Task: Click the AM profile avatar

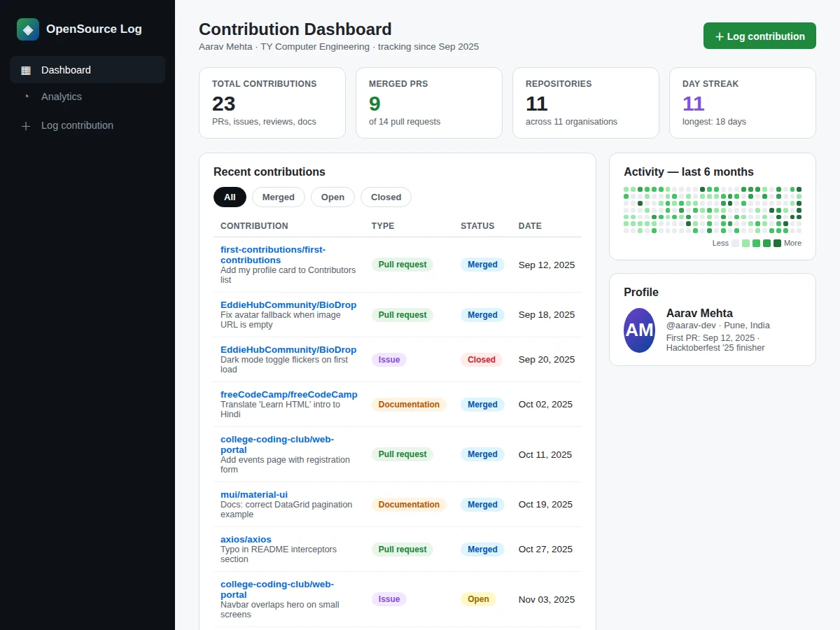Action: click(x=640, y=330)
